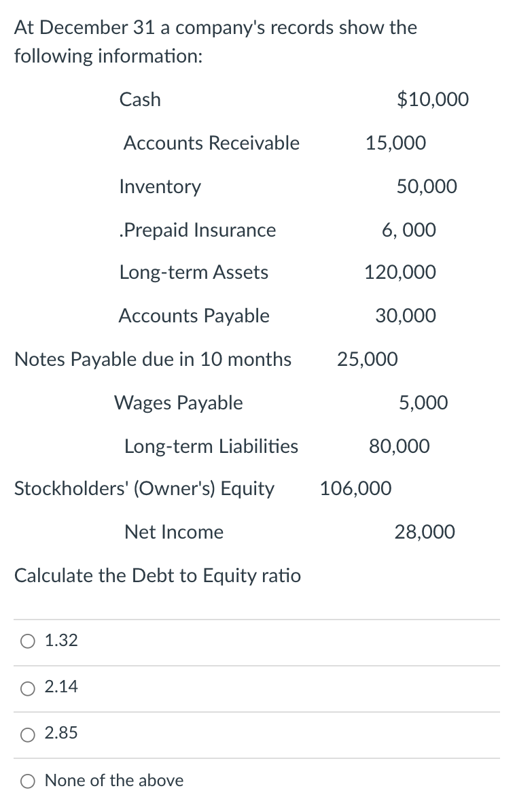Click the 2.14 answer label
Viewport: 515px width, 812px height.
(x=60, y=688)
